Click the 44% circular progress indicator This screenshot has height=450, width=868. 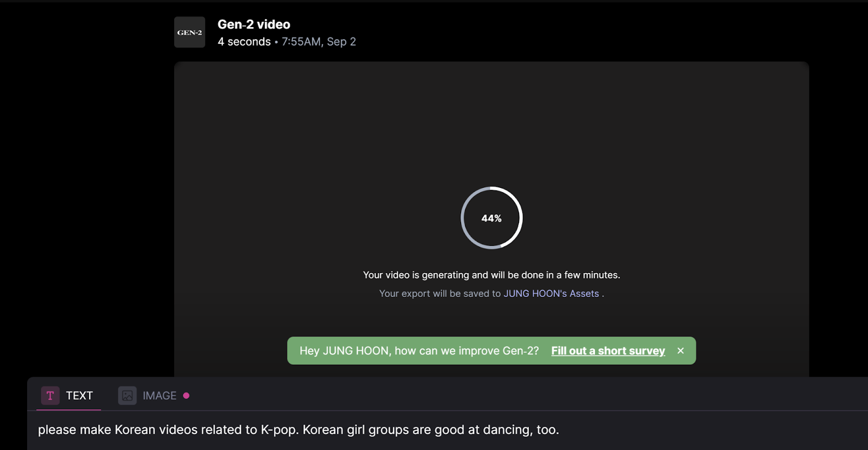point(492,218)
